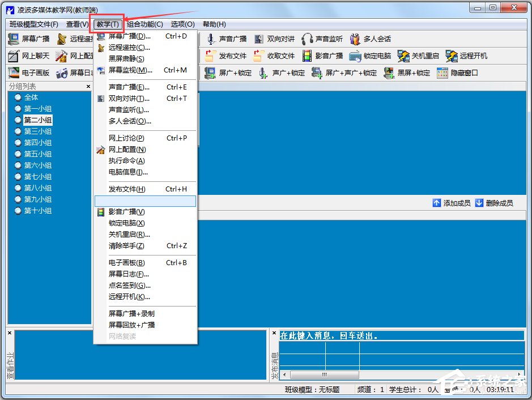Close the 分组列表 panel
This screenshot has width=532, height=400.
[x=88, y=87]
